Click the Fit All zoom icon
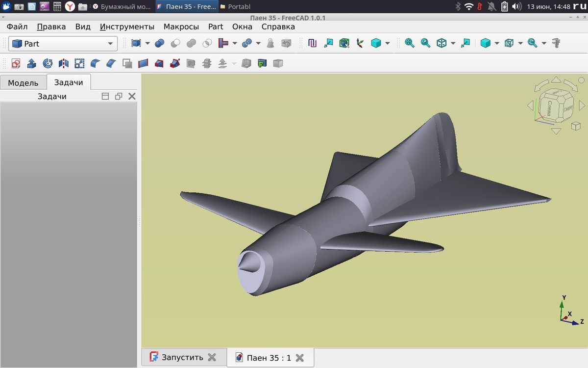Screen dimensions: 588x368 (x=410, y=43)
